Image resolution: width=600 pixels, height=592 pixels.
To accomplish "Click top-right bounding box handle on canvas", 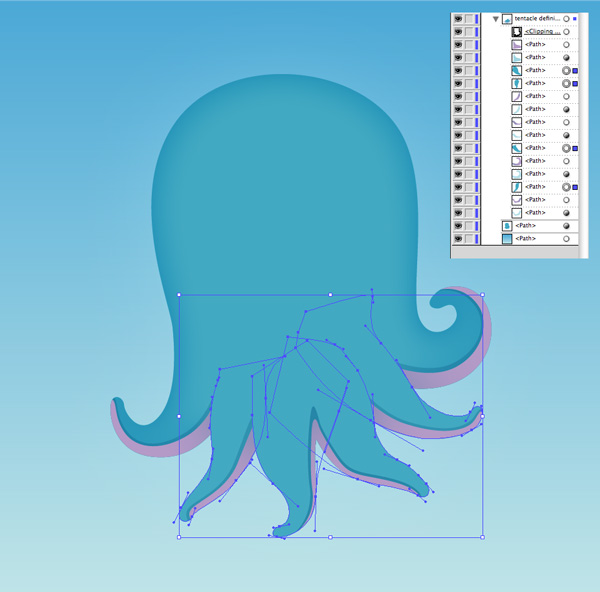I will click(x=482, y=295).
